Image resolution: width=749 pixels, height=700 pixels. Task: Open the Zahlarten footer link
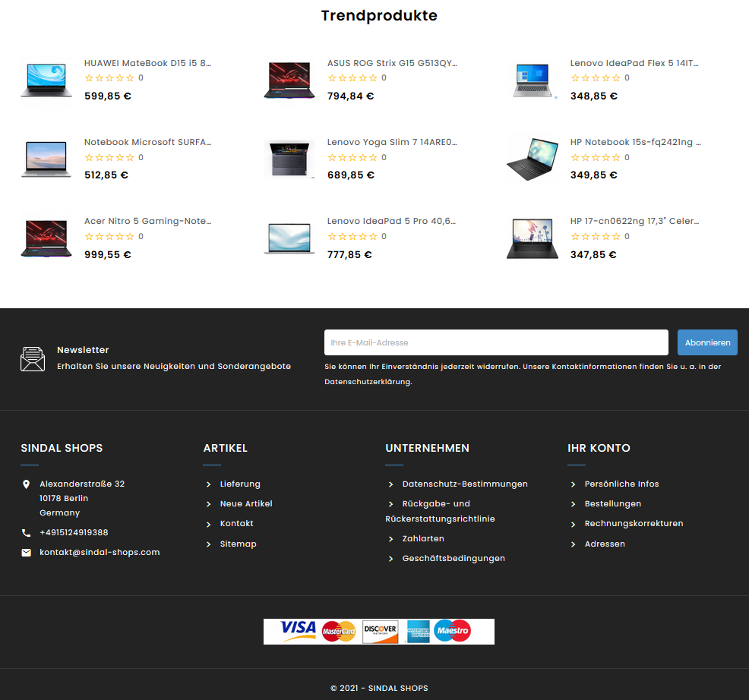[423, 538]
